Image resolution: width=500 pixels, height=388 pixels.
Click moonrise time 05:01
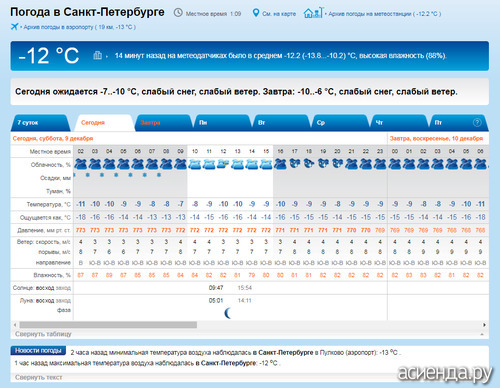point(216,300)
